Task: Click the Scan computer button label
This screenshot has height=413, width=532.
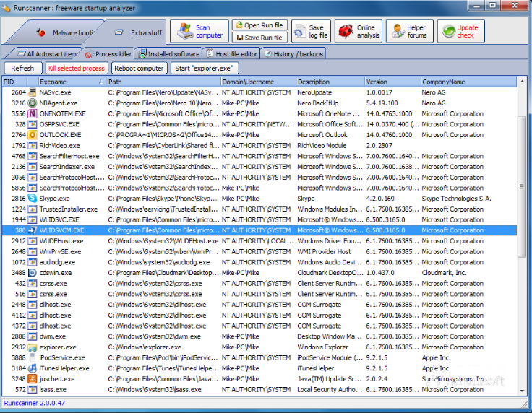Action: [x=209, y=31]
